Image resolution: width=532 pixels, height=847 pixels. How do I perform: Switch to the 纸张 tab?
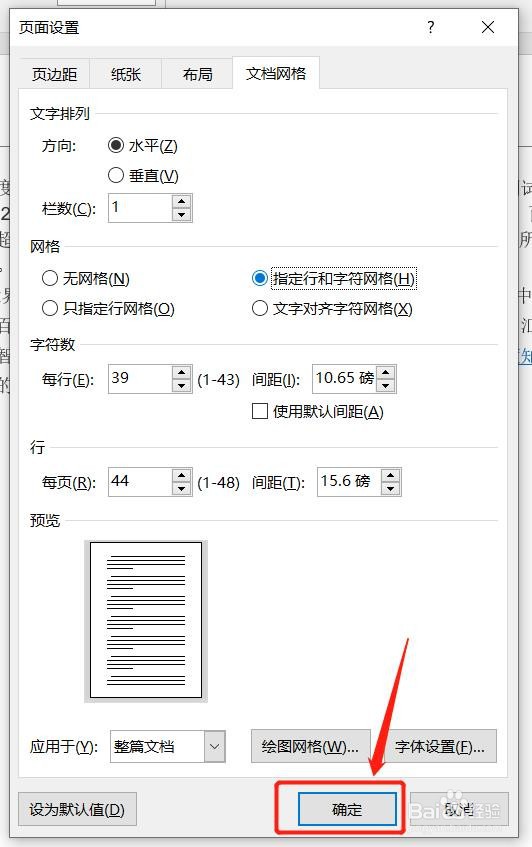(x=125, y=74)
